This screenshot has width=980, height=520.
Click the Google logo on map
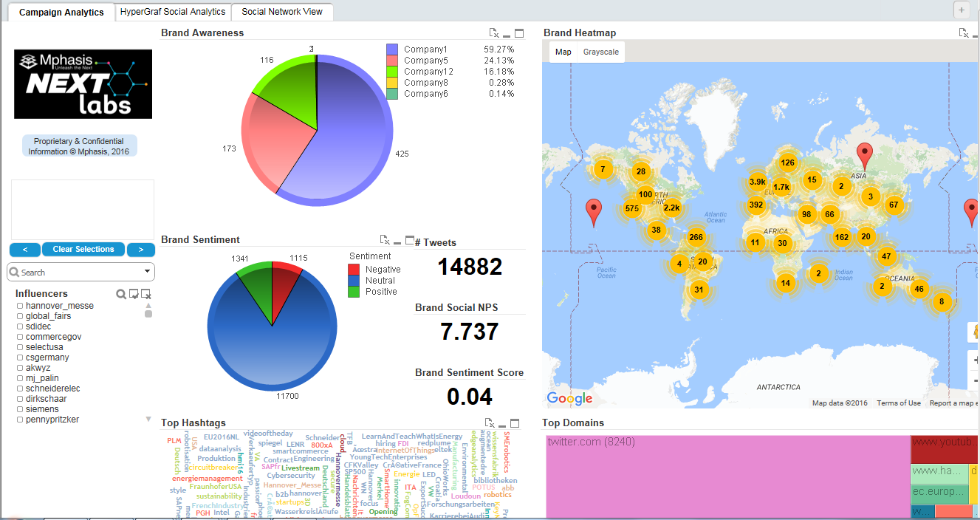[569, 399]
